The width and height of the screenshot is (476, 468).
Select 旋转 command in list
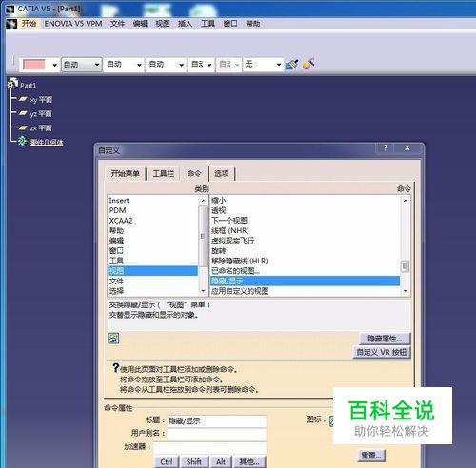click(x=305, y=251)
